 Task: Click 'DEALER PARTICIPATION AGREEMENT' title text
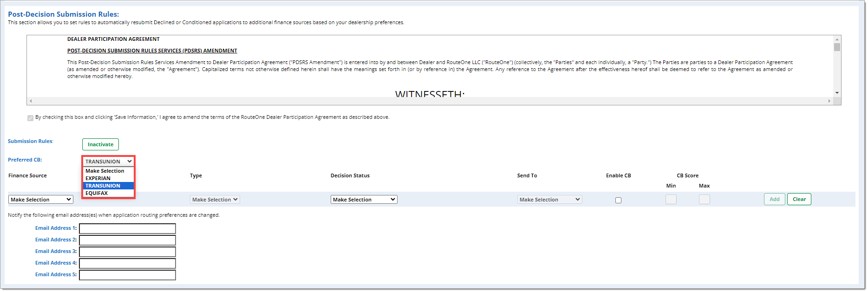tap(113, 39)
